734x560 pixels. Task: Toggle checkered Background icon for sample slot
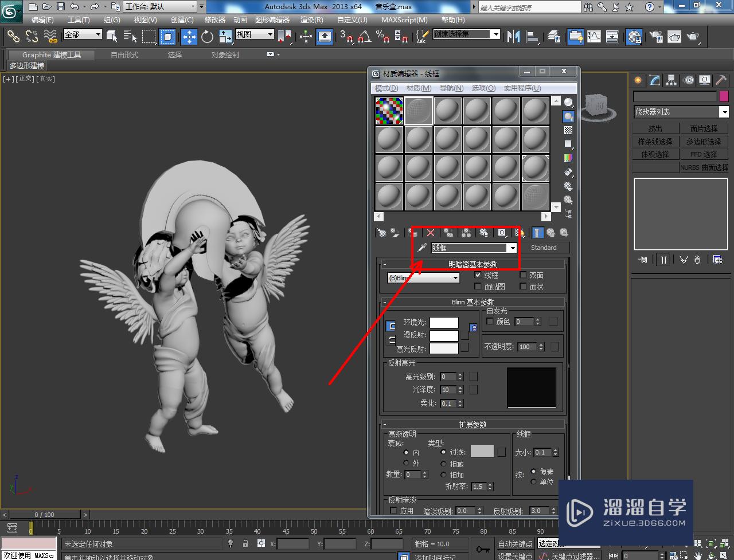click(x=568, y=130)
